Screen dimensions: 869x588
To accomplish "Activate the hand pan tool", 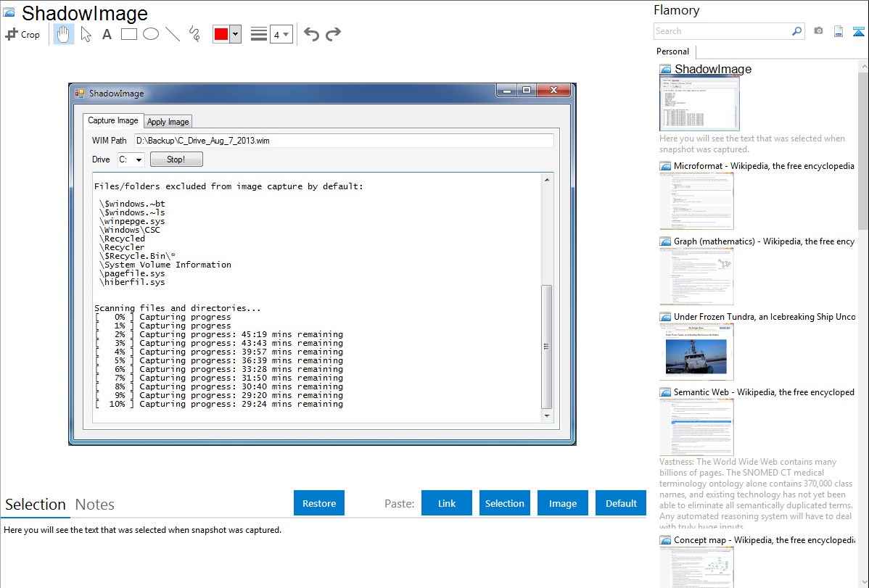I will (64, 34).
